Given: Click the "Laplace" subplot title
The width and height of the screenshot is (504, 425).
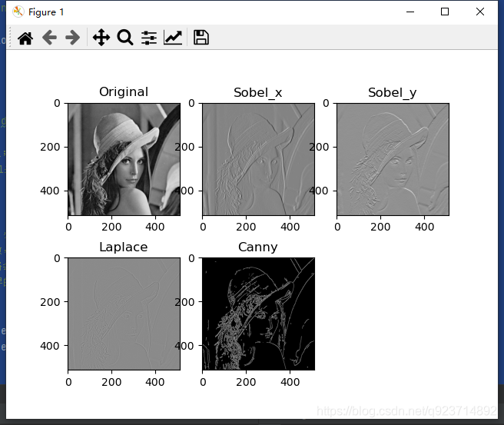Looking at the screenshot, I should pyautogui.click(x=124, y=247).
